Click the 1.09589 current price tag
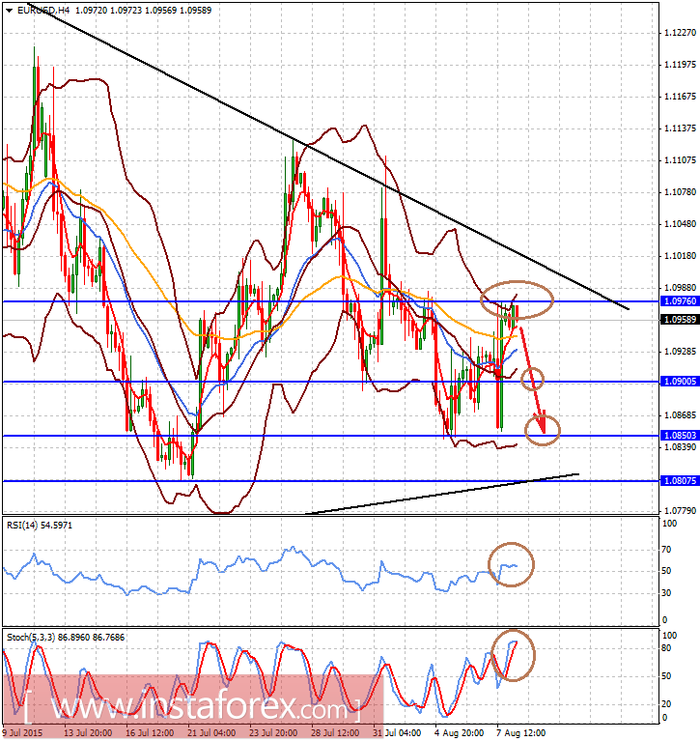This screenshot has height=741, width=700. [678, 319]
